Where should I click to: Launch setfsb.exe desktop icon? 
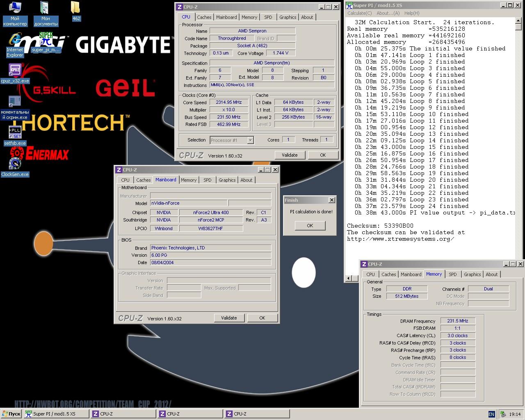(x=15, y=136)
